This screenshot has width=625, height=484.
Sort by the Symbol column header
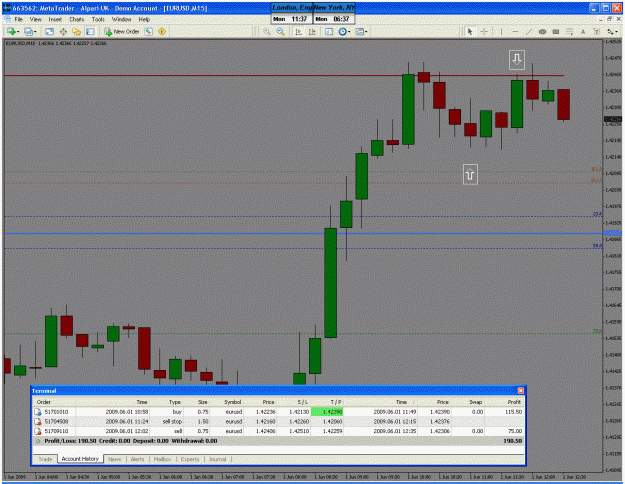click(232, 402)
